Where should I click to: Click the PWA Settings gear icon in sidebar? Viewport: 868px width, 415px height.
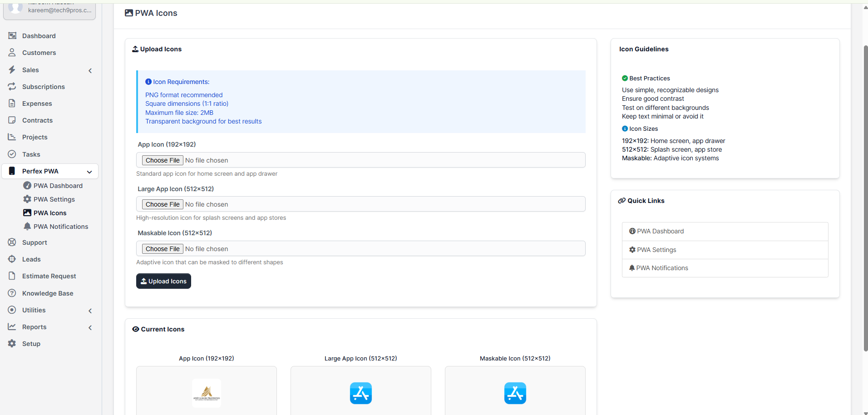coord(27,199)
